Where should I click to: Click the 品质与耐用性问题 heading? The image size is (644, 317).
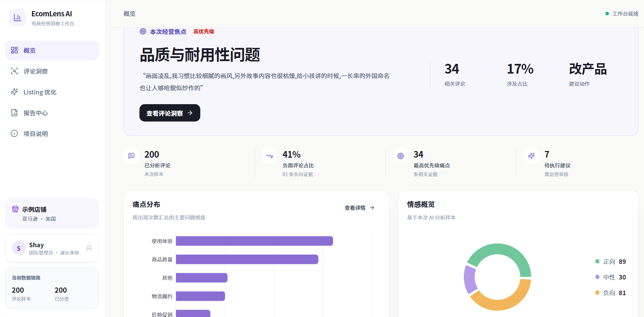(x=200, y=55)
